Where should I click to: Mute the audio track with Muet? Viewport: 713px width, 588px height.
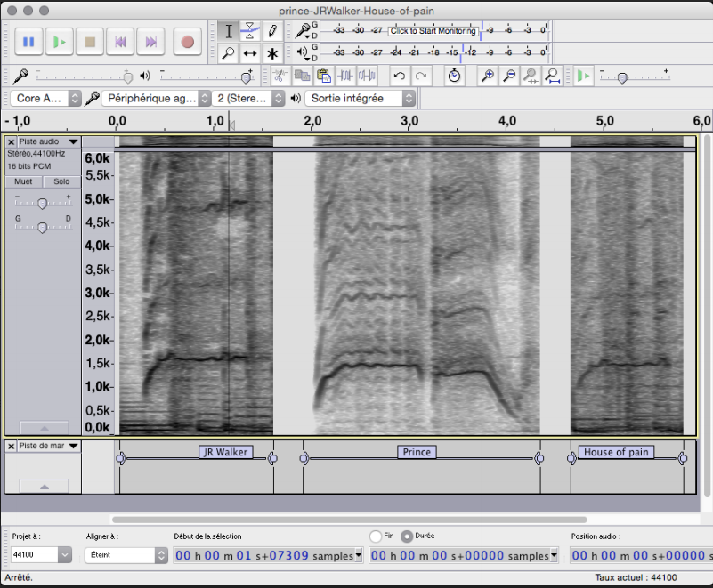(23, 181)
